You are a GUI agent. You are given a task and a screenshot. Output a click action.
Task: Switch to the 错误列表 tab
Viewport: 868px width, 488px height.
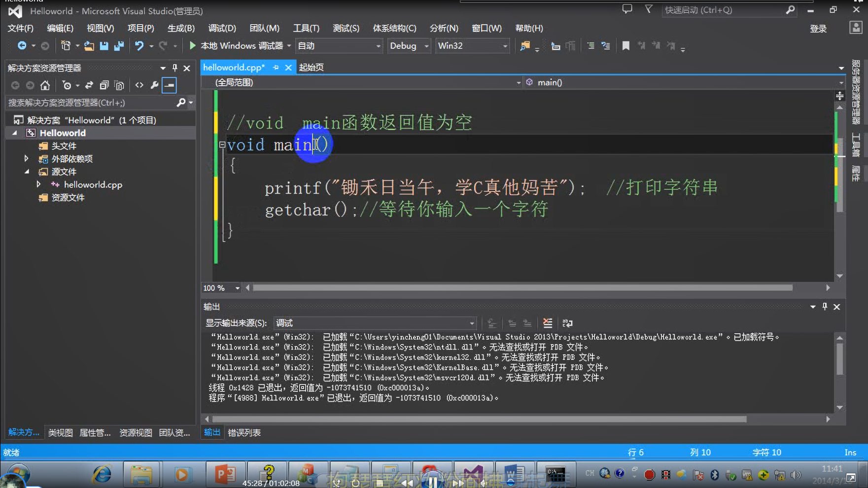244,433
